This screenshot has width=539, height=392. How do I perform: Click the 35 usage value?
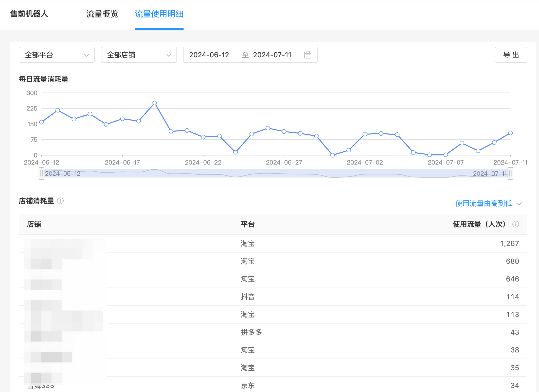pos(515,368)
